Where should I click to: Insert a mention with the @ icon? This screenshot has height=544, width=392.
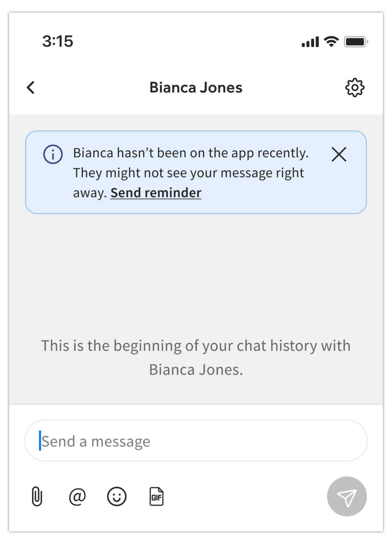pyautogui.click(x=77, y=496)
